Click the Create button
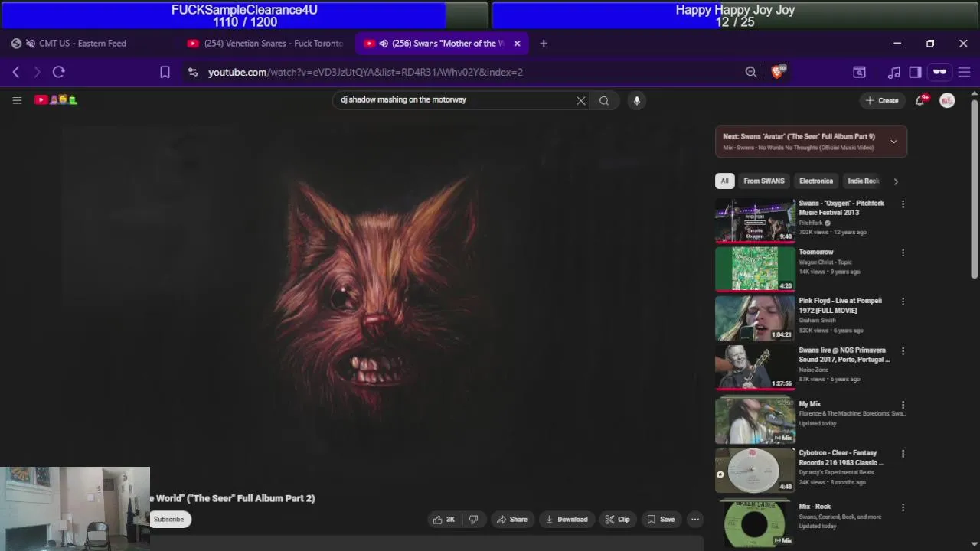This screenshot has width=980, height=551. pos(882,100)
